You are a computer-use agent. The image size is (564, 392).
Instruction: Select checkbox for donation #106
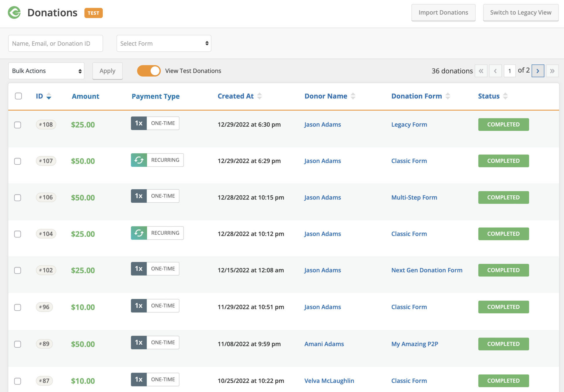pos(18,197)
